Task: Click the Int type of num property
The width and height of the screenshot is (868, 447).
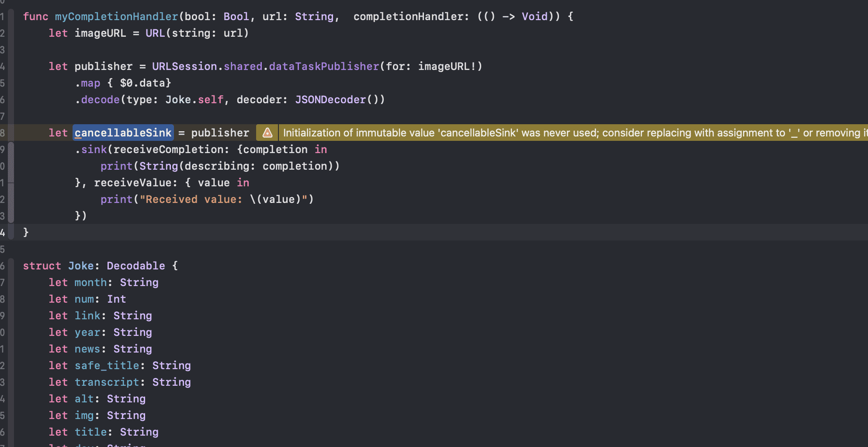Action: tap(116, 299)
